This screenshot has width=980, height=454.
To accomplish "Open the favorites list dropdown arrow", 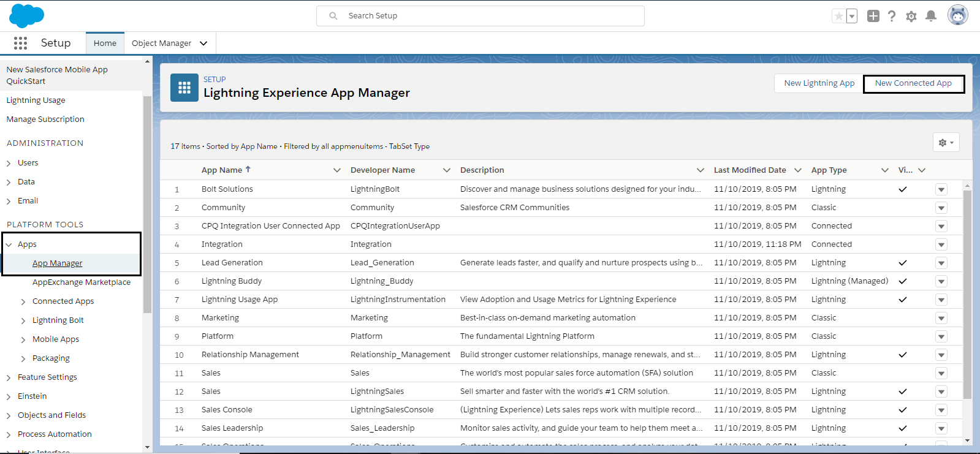I will pos(852,17).
